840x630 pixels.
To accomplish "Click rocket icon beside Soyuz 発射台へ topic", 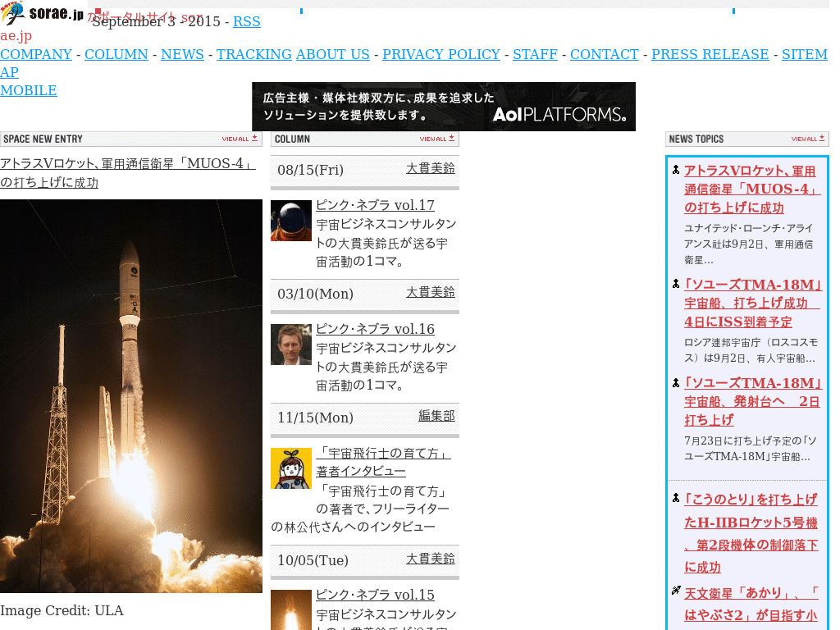I will [676, 382].
